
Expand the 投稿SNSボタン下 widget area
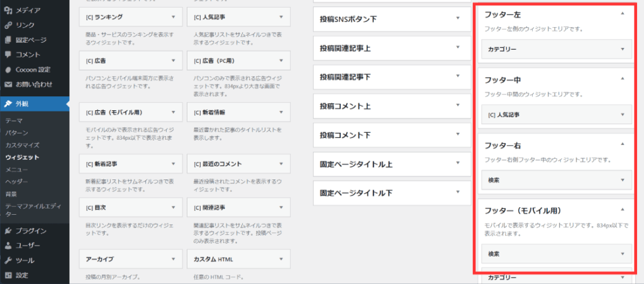[458, 19]
